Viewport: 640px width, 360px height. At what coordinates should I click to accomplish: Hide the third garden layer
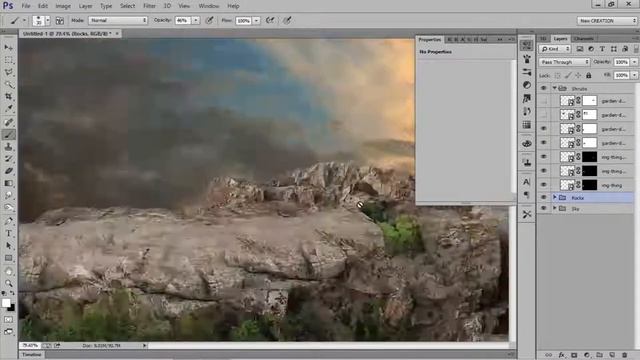tap(544, 129)
